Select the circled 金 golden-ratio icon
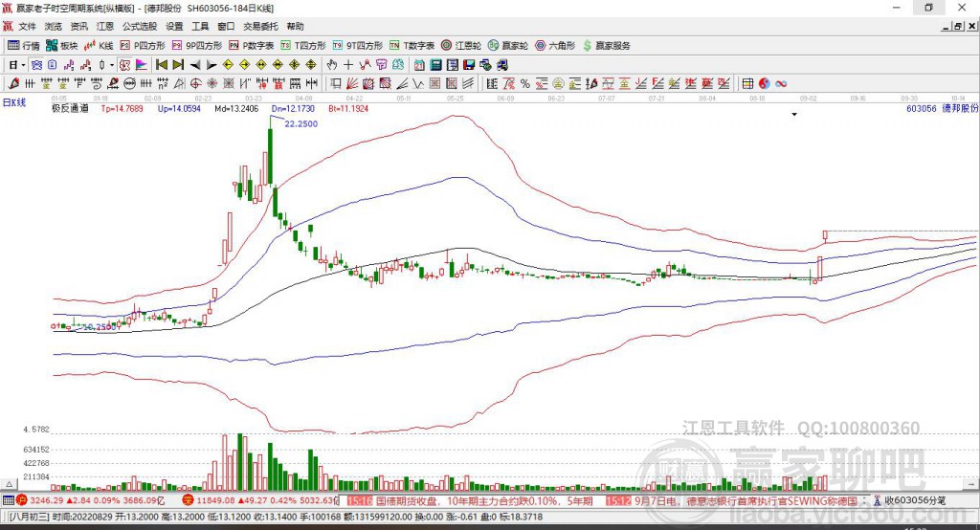This screenshot has width=980, height=530. 558,84
